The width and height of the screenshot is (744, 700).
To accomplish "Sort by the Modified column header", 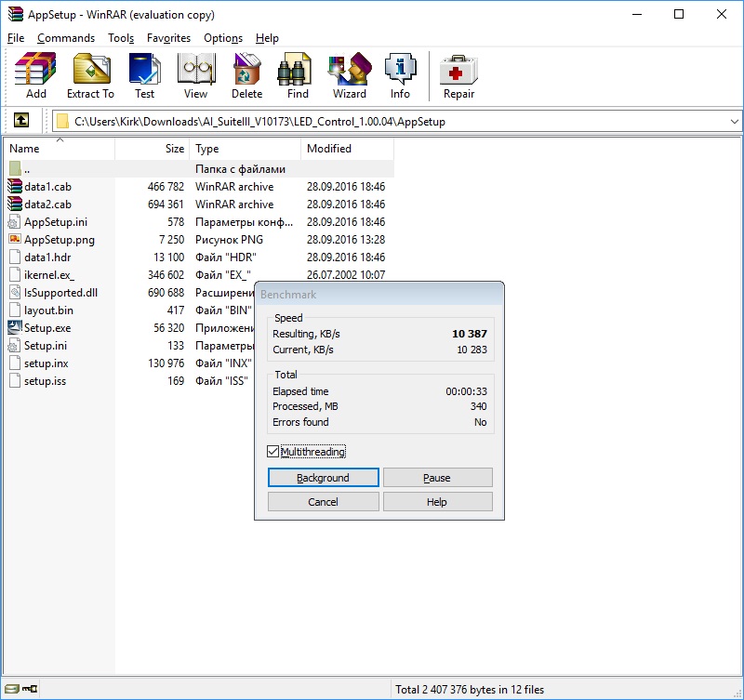I will pos(347,149).
